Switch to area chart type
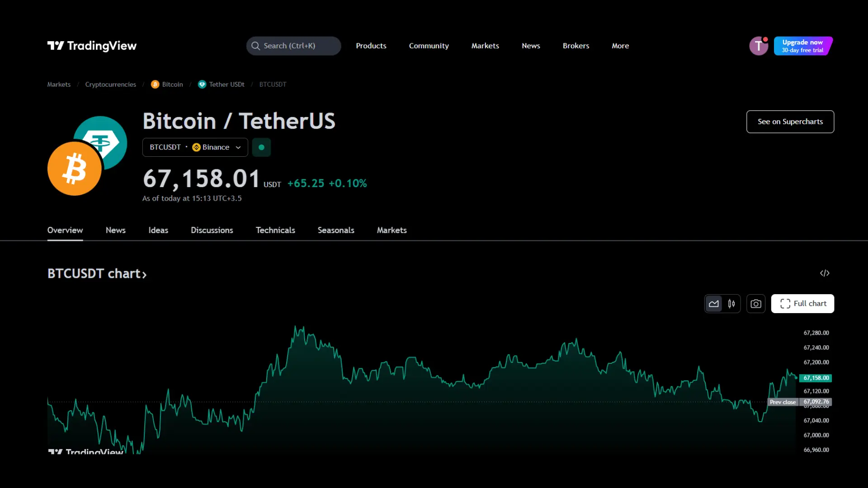Viewport: 868px width, 488px height. pyautogui.click(x=714, y=304)
